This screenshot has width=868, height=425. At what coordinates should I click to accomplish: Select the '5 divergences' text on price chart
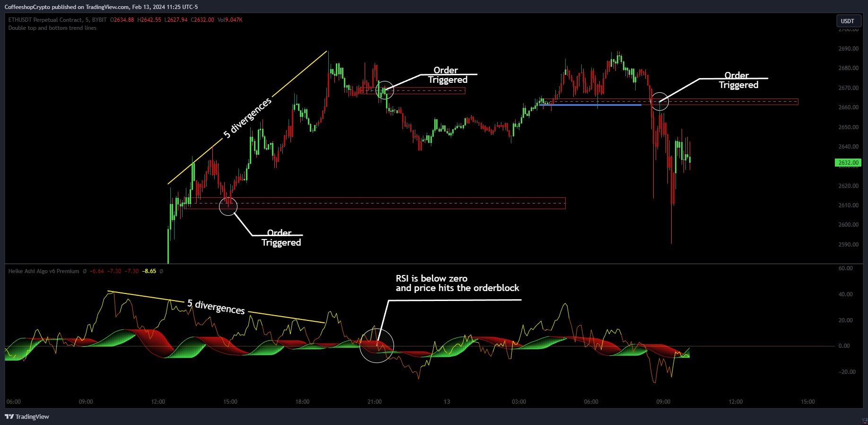click(x=247, y=118)
